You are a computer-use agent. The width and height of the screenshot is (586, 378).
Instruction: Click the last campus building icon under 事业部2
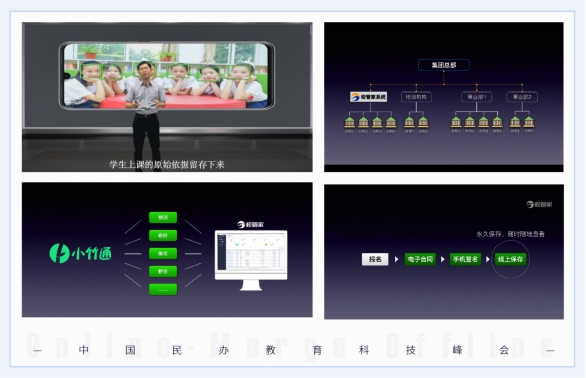click(529, 122)
